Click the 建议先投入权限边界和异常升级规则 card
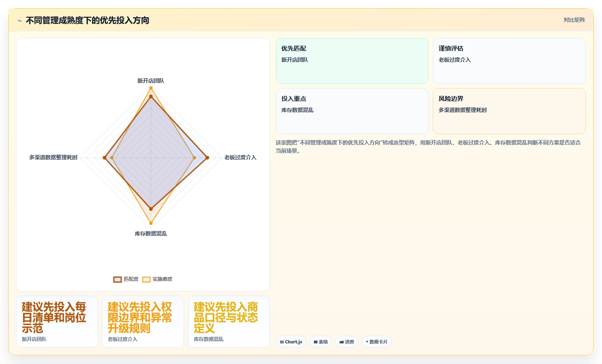 [x=143, y=322]
